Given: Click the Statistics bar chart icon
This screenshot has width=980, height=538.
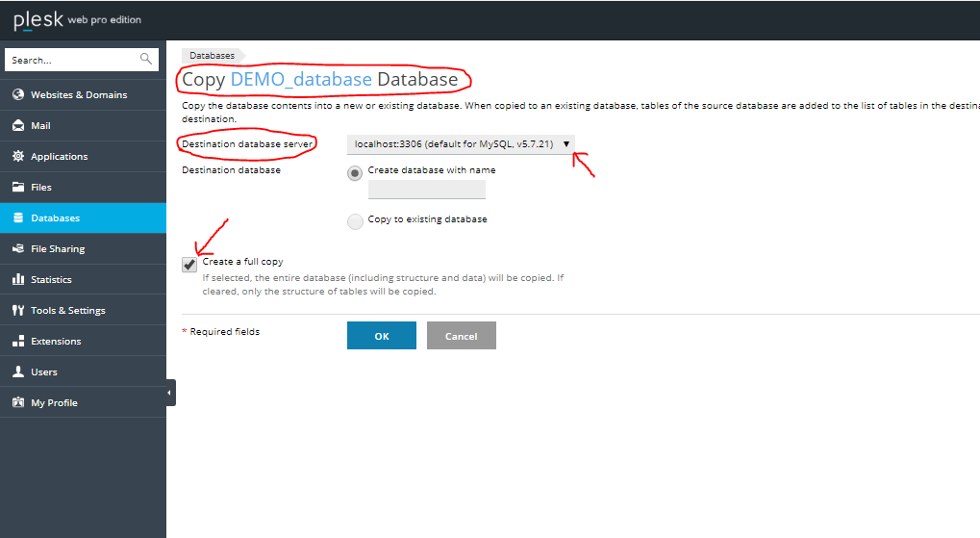Looking at the screenshot, I should pyautogui.click(x=17, y=279).
